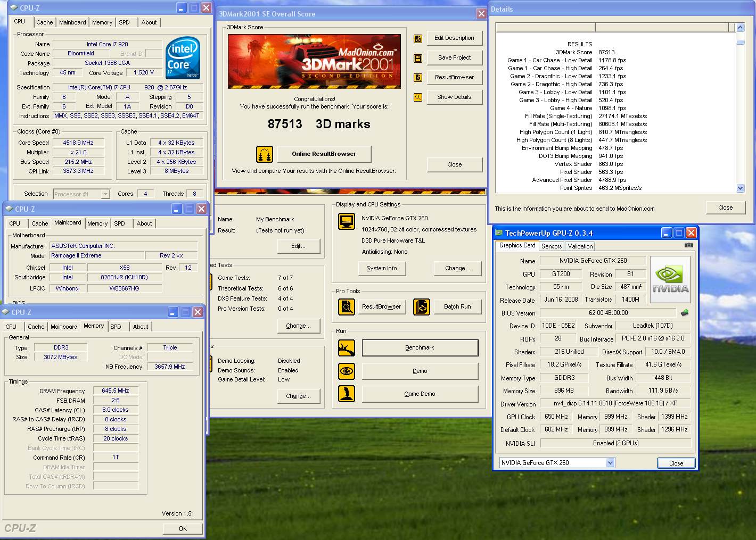Click the Intel Core i7 logo in CPU-Z
The image size is (756, 540).
tap(183, 58)
